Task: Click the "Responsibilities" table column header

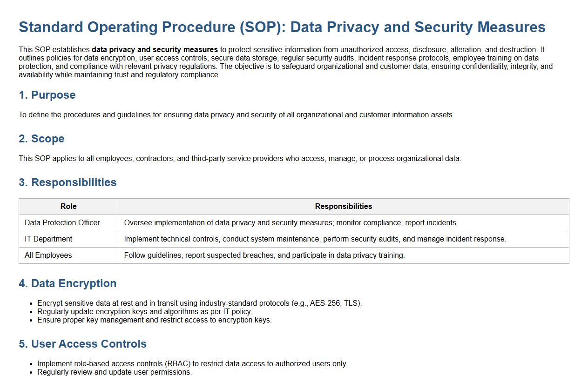Action: pos(343,207)
